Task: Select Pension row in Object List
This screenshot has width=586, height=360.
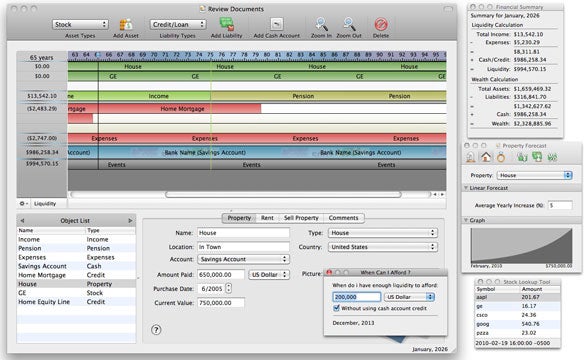Action: tap(76, 248)
